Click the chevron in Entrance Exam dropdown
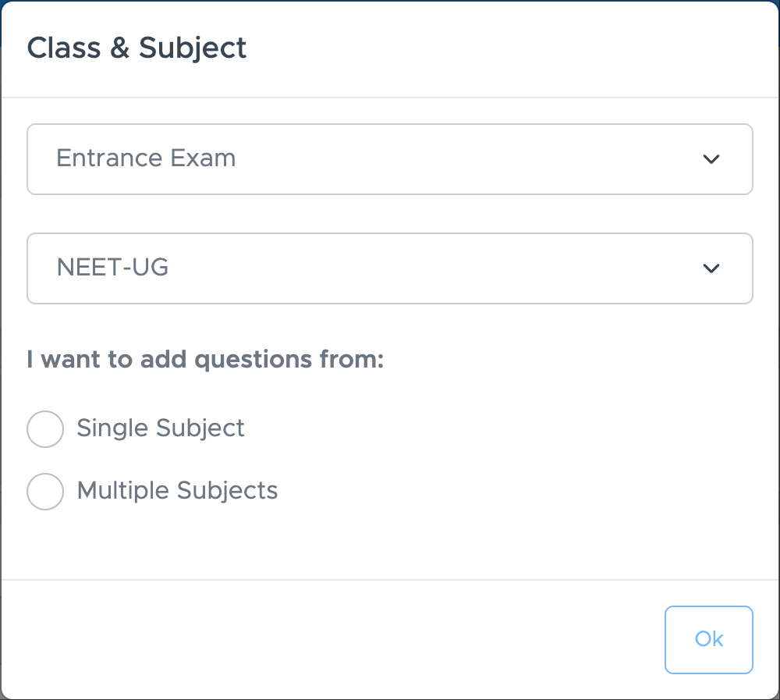Image resolution: width=780 pixels, height=700 pixels. coord(711,159)
